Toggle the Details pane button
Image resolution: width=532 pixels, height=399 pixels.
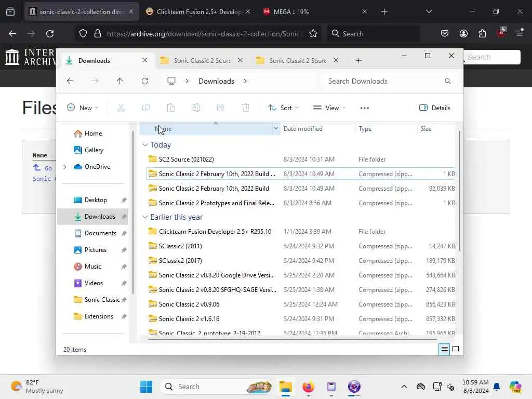[x=435, y=108]
